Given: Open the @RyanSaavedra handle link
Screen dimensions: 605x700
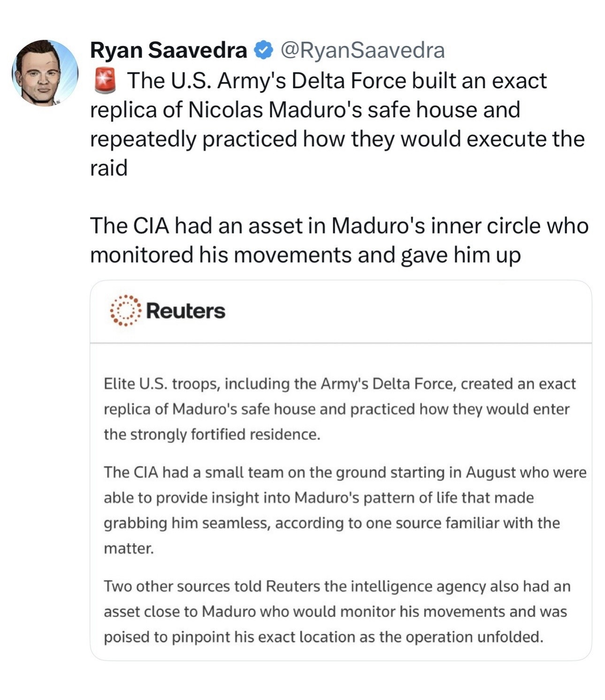Looking at the screenshot, I should coord(362,50).
